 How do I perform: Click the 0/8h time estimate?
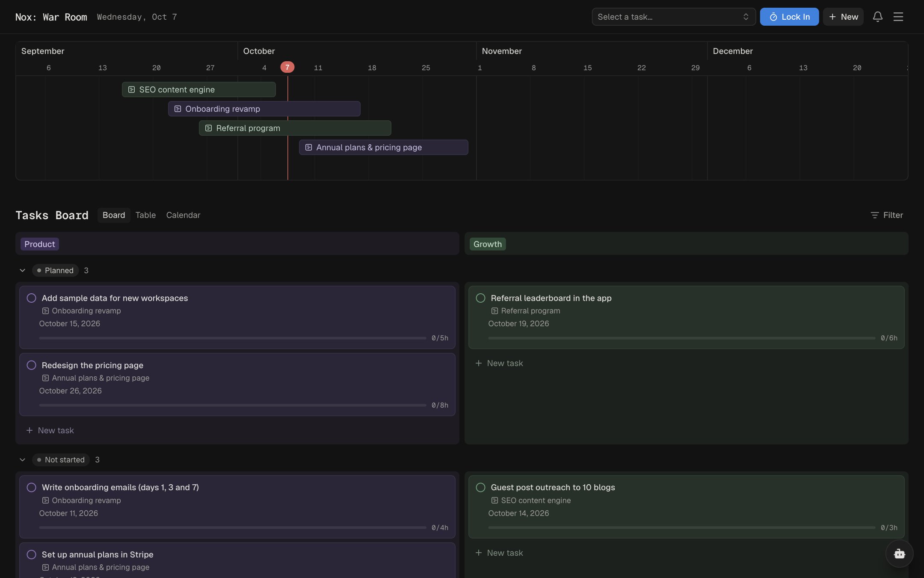point(440,405)
